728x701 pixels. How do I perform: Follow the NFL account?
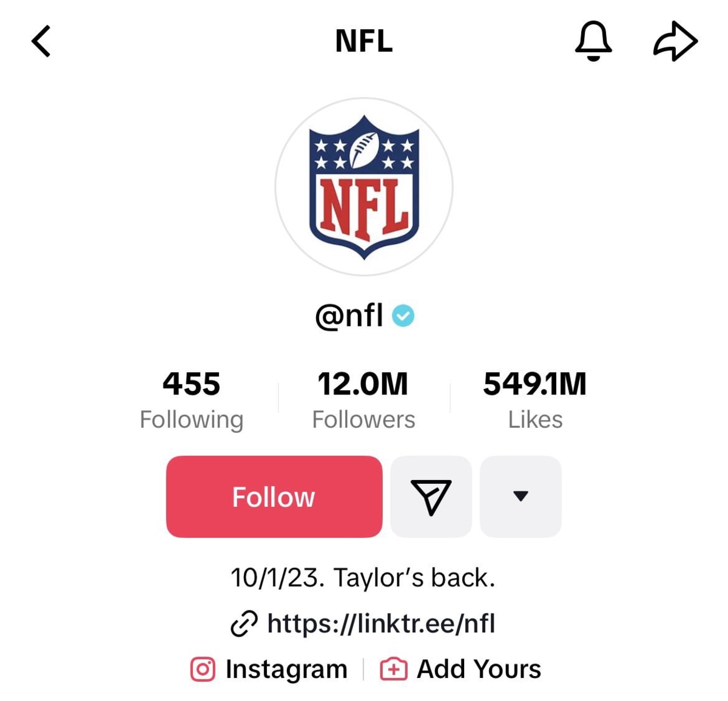pyautogui.click(x=274, y=496)
